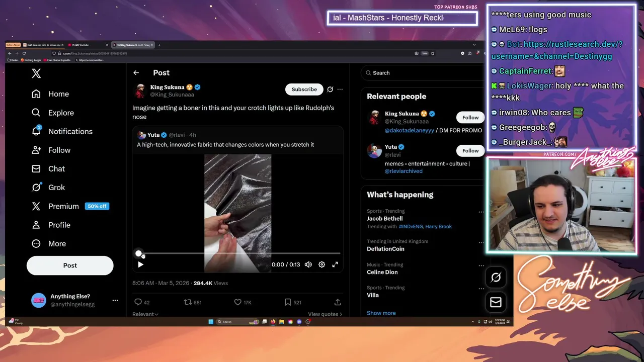Open the Follow section in sidebar
Screen dimensions: 644x362
click(x=51, y=150)
